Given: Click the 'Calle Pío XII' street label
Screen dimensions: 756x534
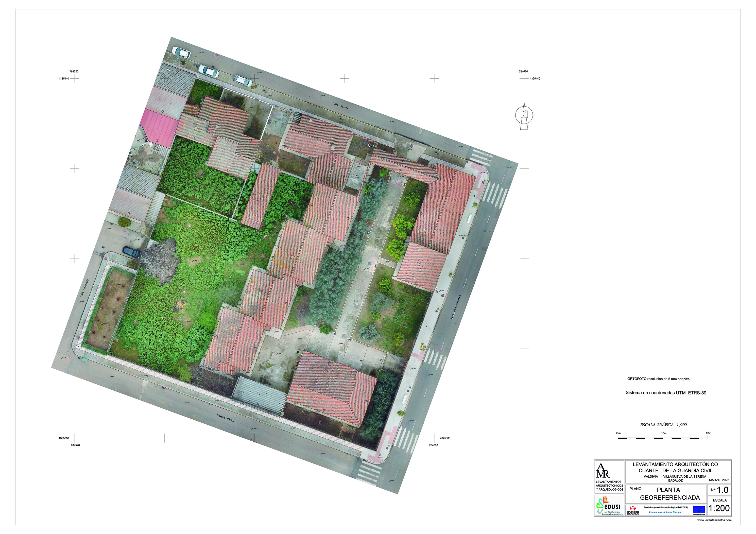Looking at the screenshot, I should 340,106.
